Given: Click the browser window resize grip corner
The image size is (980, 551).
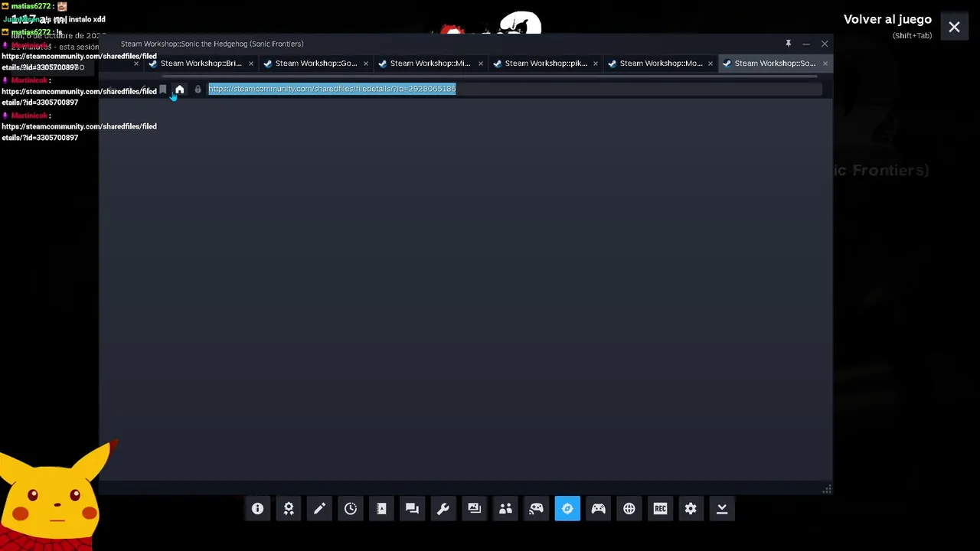Looking at the screenshot, I should [x=827, y=490].
